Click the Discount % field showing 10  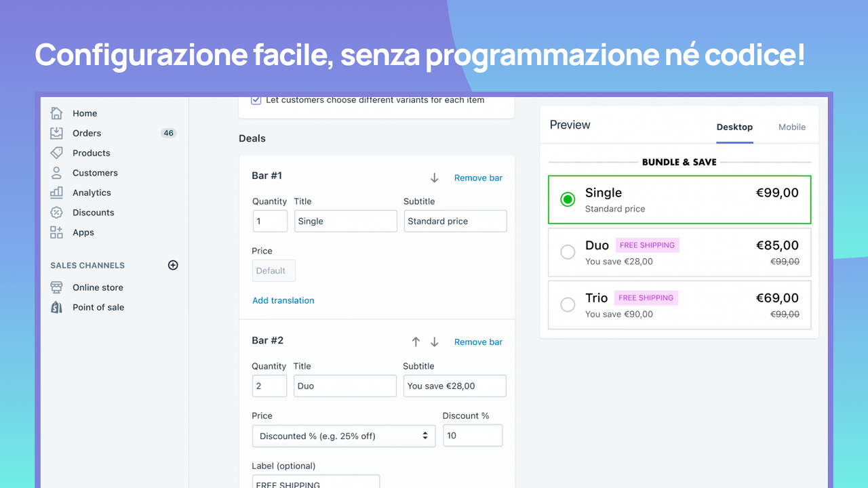pyautogui.click(x=473, y=435)
